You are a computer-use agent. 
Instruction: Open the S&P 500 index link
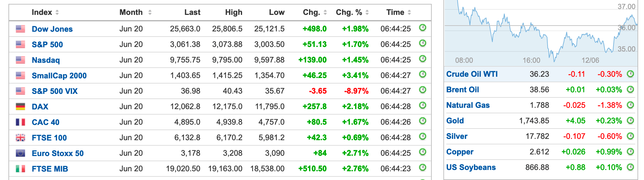[47, 45]
